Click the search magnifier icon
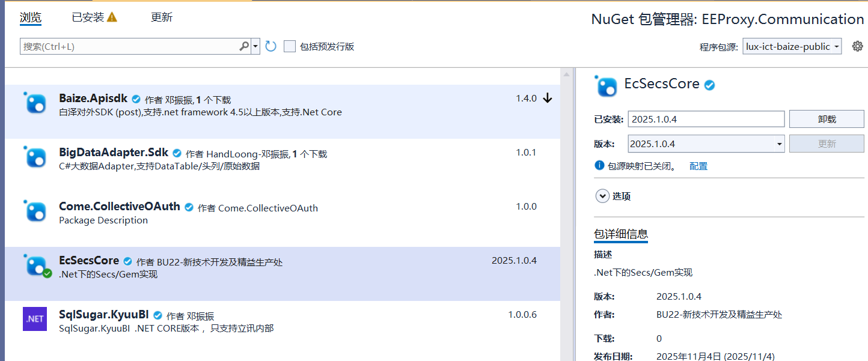The height and width of the screenshot is (361, 868). pos(244,46)
